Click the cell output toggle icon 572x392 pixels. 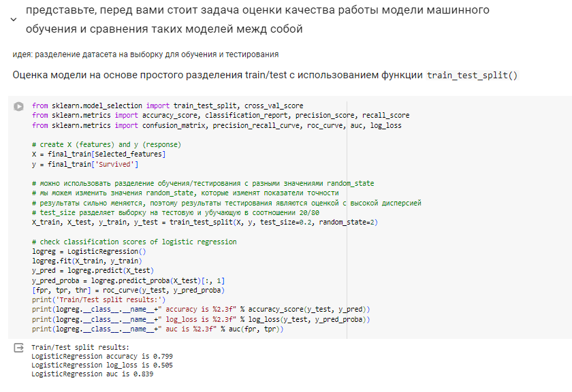(x=18, y=348)
